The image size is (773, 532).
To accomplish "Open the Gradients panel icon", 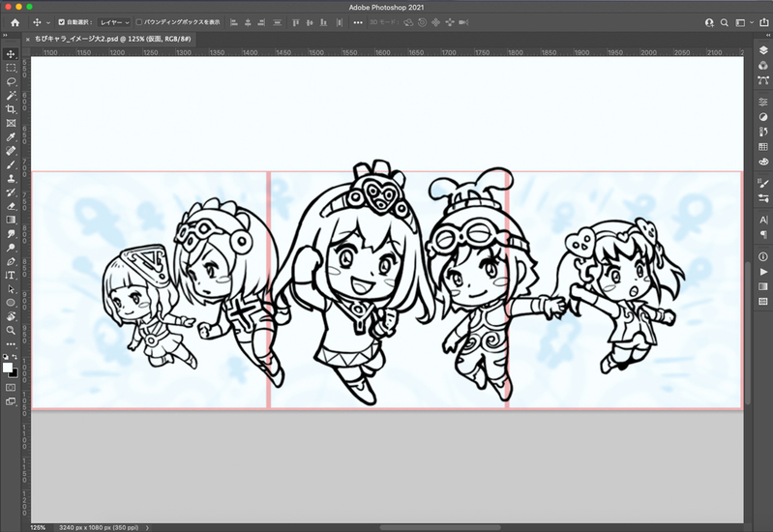I will pos(763,286).
